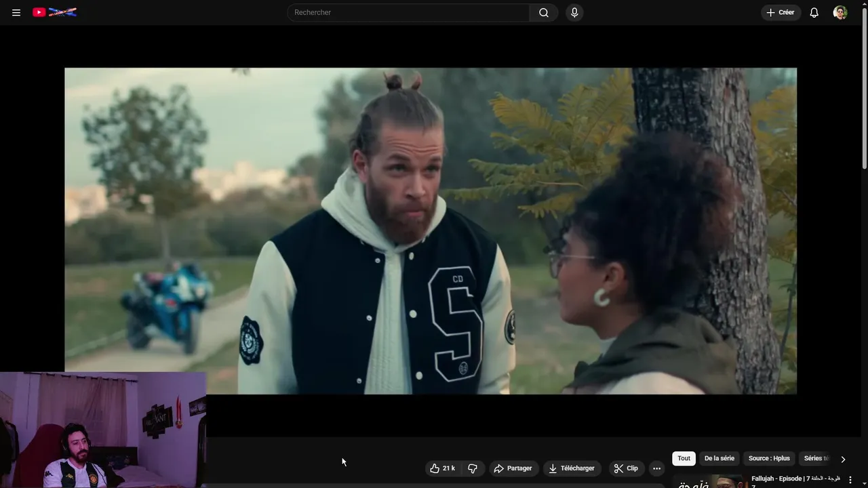Open the account avatar menu
868x488 pixels.
click(840, 12)
